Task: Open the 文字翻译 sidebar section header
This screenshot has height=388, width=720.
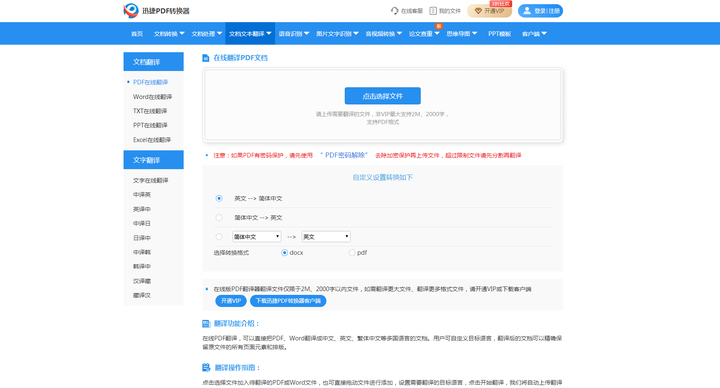Action: click(x=153, y=160)
